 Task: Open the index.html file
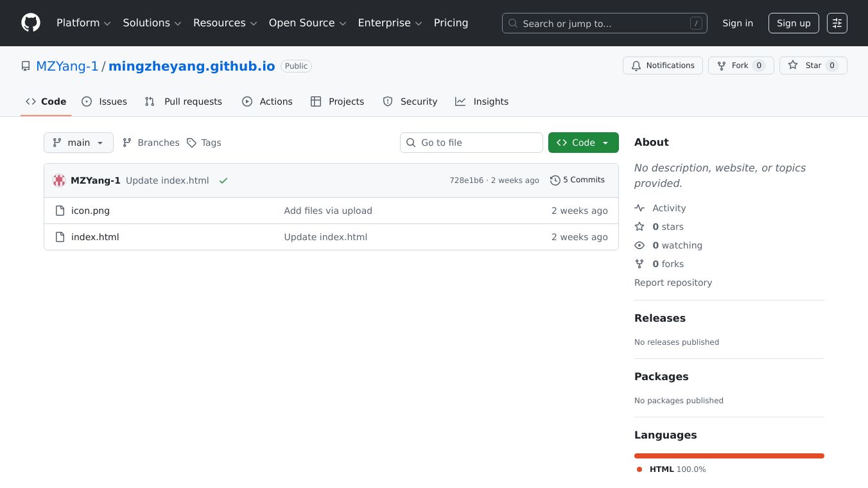95,237
